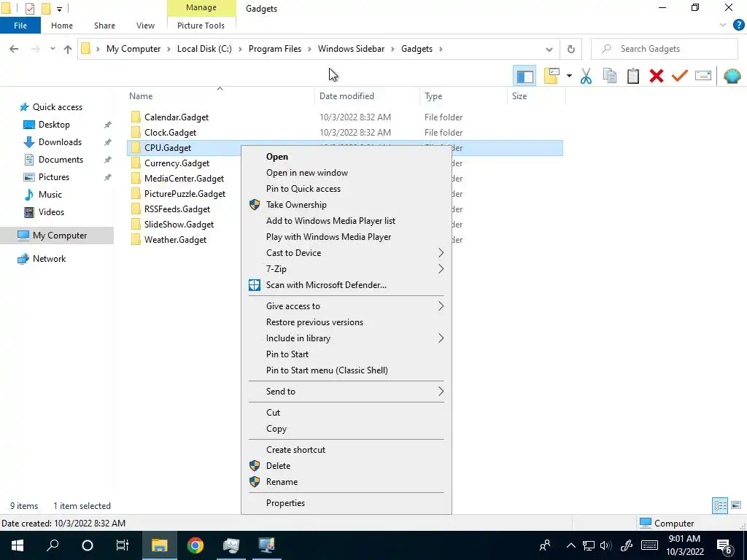Screen dimensions: 747x560
Task: Open Properties from the context menu
Action: pos(347,503)
